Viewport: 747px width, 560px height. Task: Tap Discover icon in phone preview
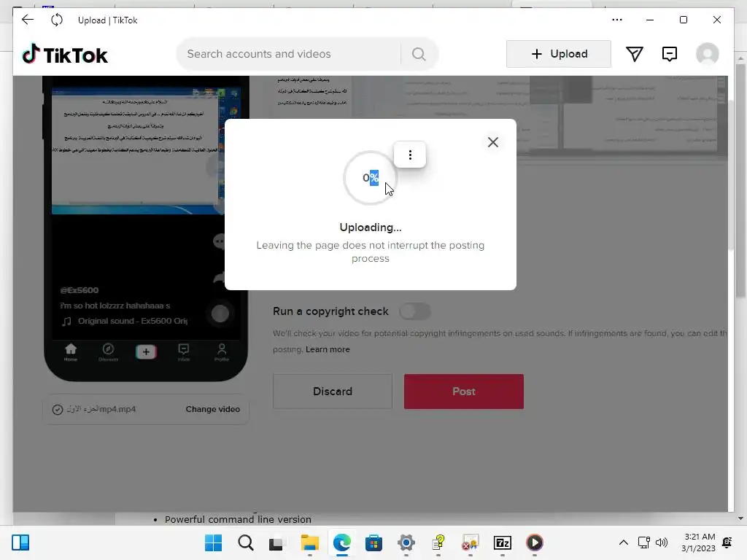108,352
